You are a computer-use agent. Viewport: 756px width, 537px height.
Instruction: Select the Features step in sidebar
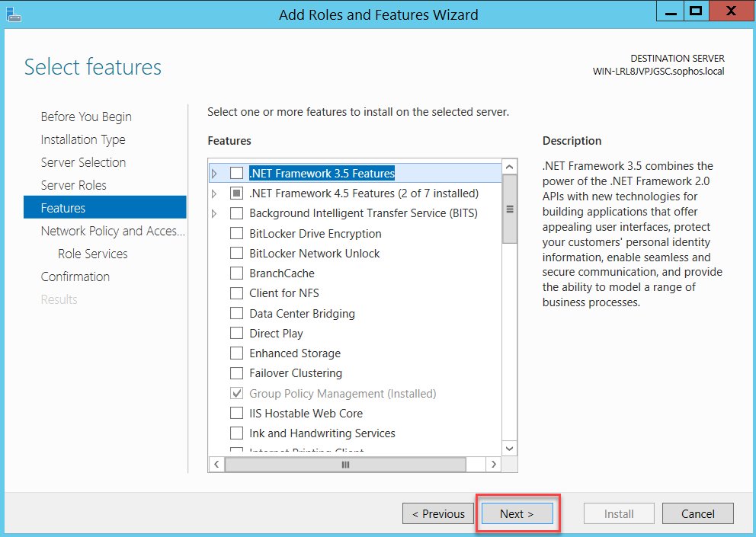(104, 207)
